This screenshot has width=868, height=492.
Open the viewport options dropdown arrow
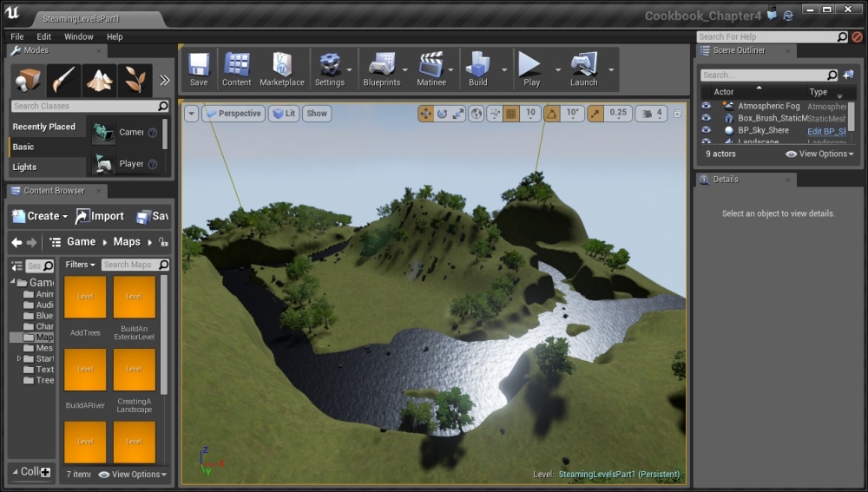pyautogui.click(x=191, y=114)
